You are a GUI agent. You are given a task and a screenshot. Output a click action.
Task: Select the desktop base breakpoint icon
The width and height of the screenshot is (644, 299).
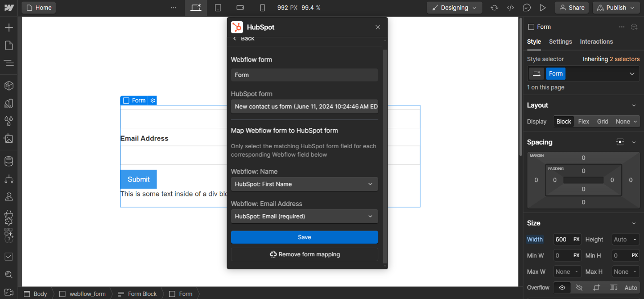196,8
